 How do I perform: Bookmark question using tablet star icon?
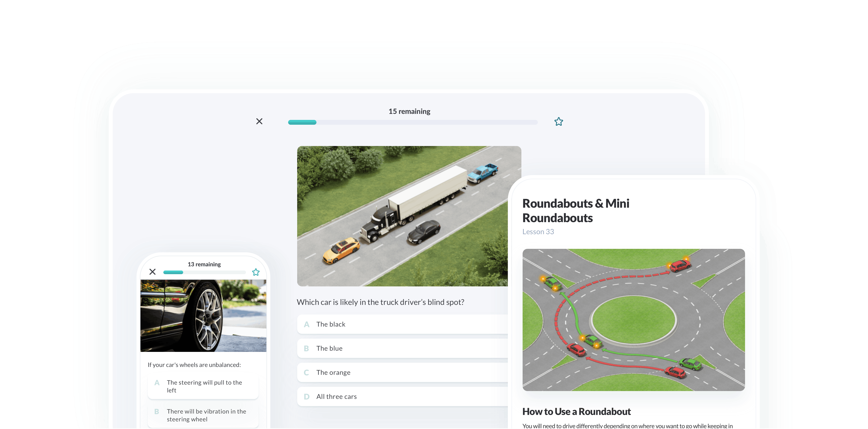point(558,122)
